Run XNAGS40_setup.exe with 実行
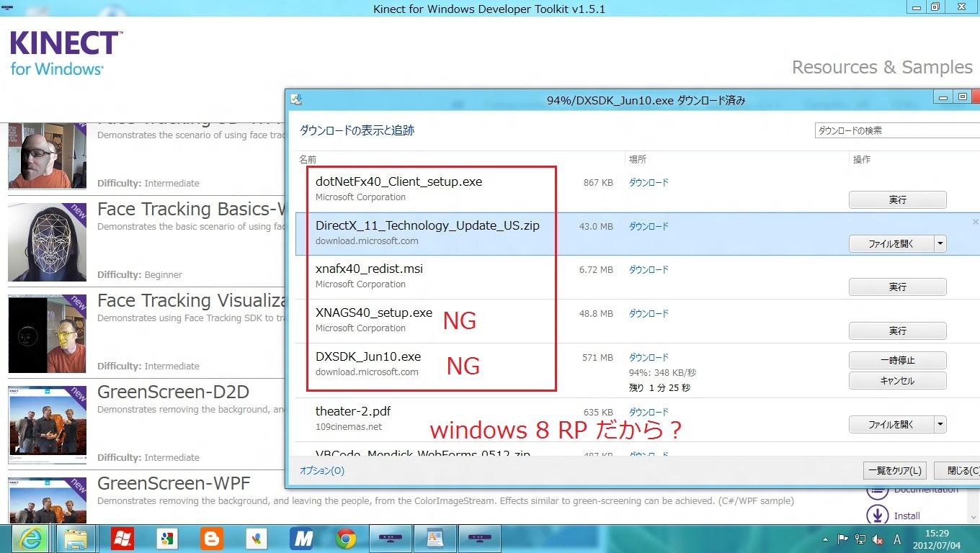 tap(897, 331)
